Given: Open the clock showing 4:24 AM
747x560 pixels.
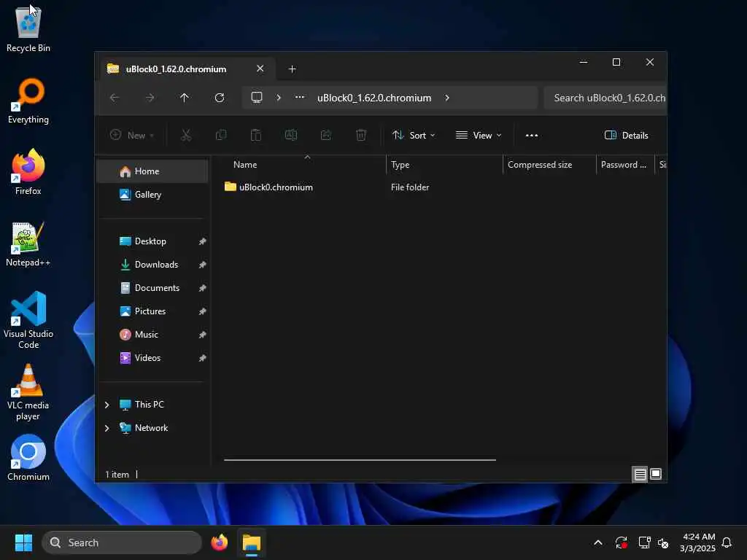Looking at the screenshot, I should pos(697,542).
